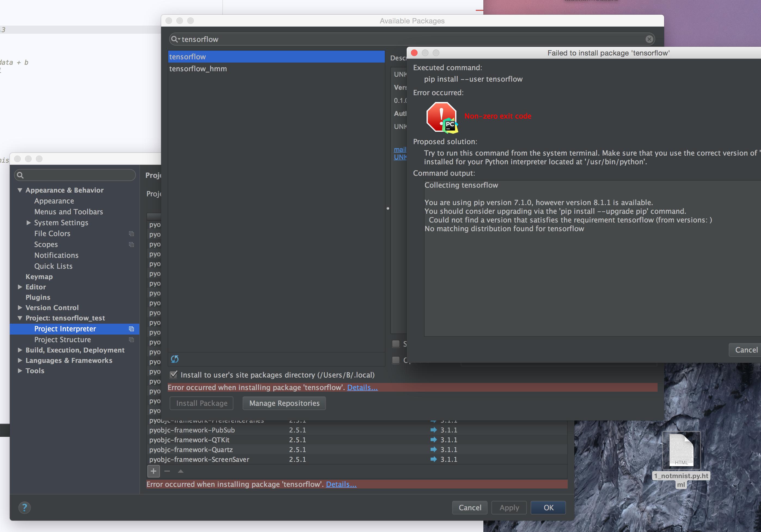Expand the Version Control section

20,307
